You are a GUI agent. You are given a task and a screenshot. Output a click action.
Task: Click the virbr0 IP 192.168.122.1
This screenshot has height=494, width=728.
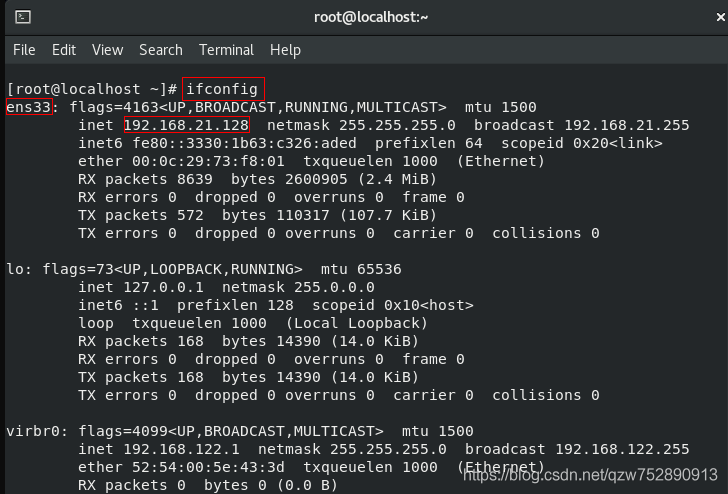pyautogui.click(x=182, y=449)
